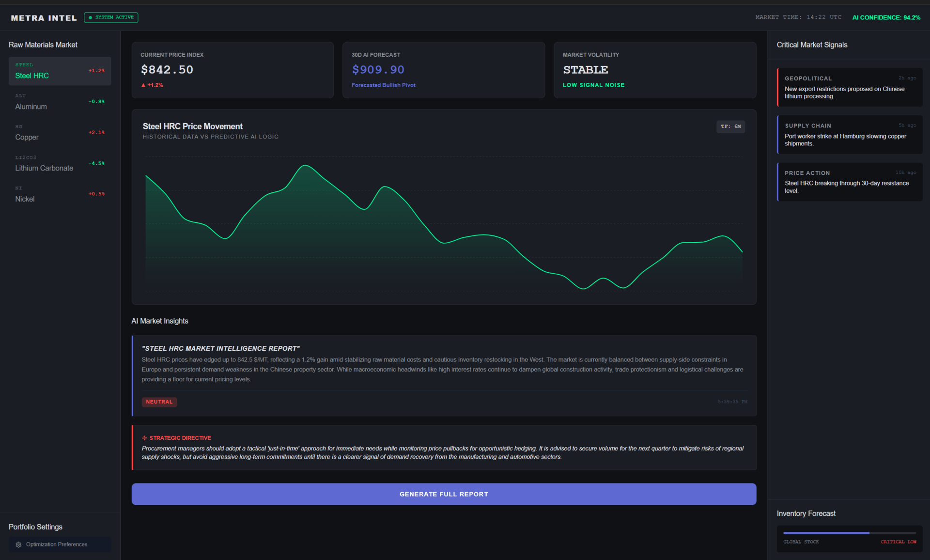Click the lightning icon beside STRATEGIC DIRECTIVE
This screenshot has height=560, width=930.
click(144, 437)
